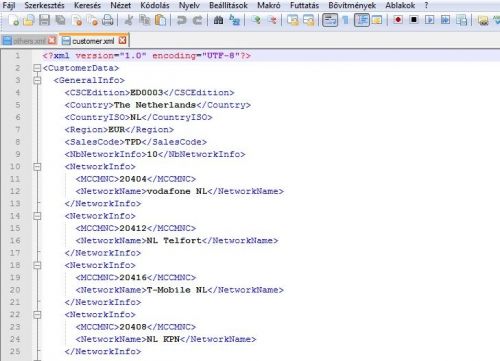Click the Save file toolbar icon
The image size is (500, 361).
[x=44, y=20]
